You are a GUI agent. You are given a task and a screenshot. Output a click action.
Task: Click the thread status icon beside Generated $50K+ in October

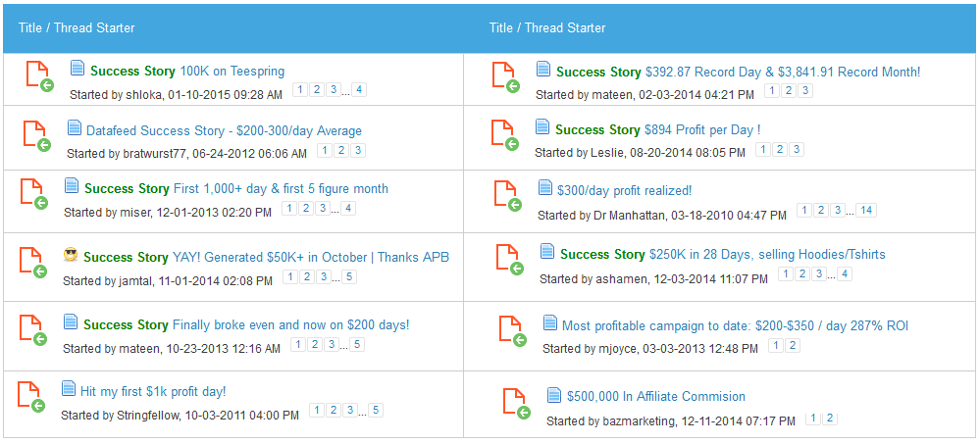coord(33,263)
